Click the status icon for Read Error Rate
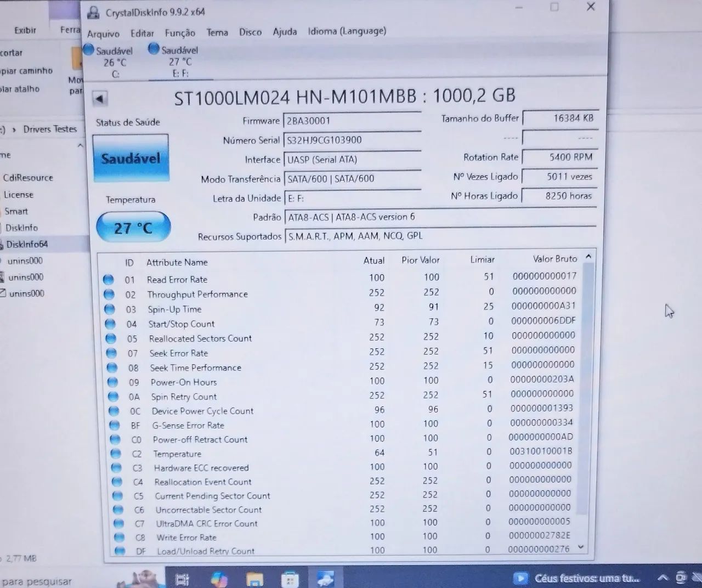Image resolution: width=702 pixels, height=588 pixels. [x=109, y=280]
